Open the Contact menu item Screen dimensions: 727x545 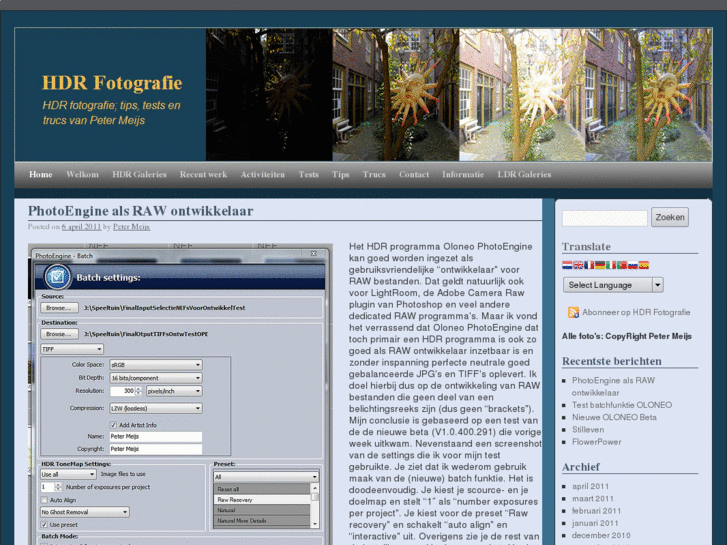click(414, 174)
